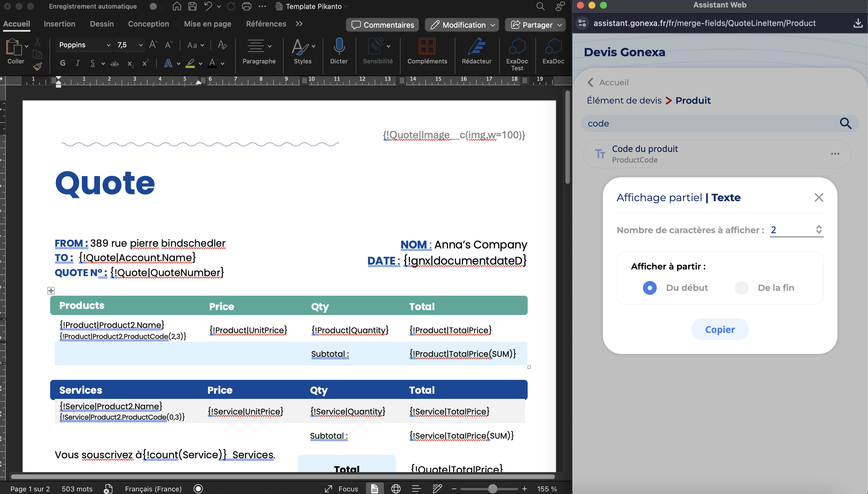Open the underline style dropdown arrow
This screenshot has width=868, height=494.
pos(103,63)
